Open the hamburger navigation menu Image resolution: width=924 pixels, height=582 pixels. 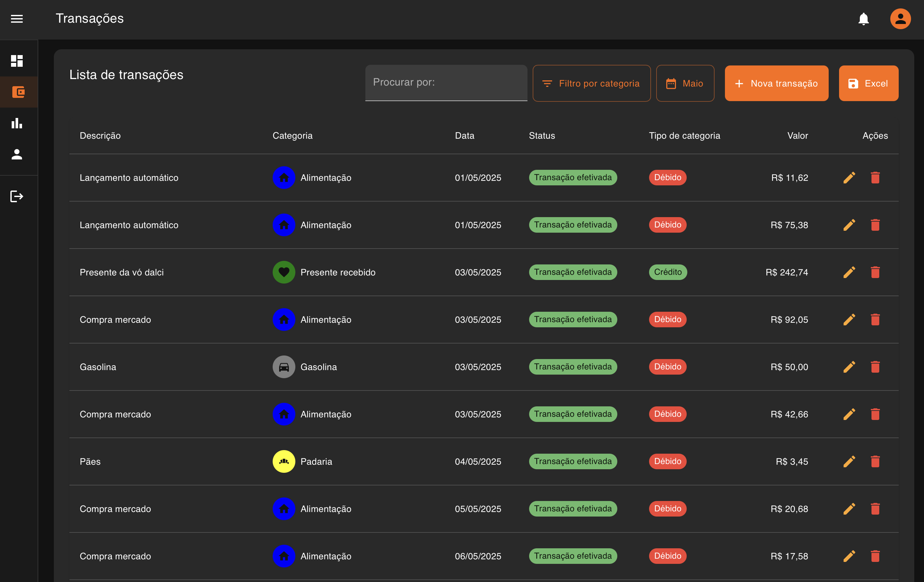tap(17, 18)
